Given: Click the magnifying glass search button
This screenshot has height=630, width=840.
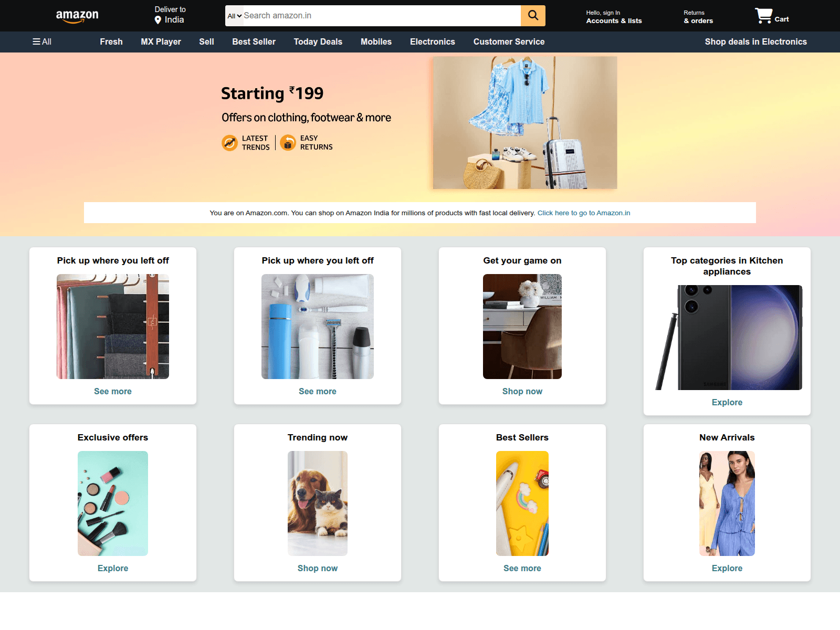Looking at the screenshot, I should point(533,16).
